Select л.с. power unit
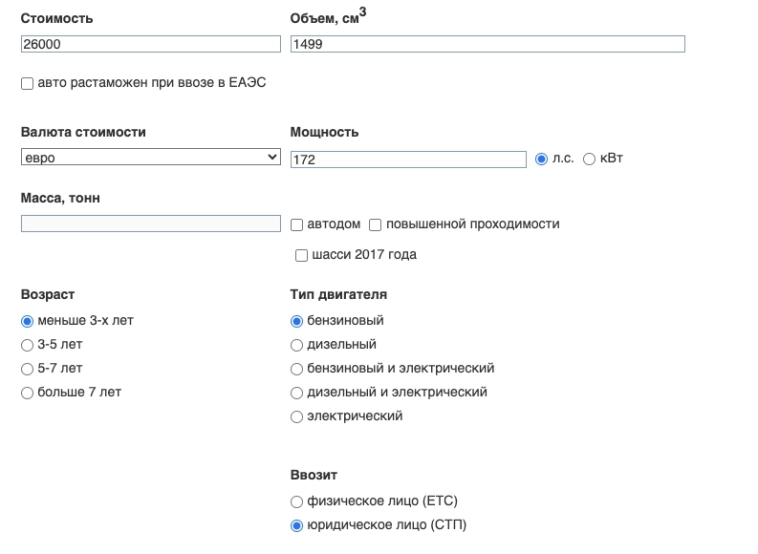The height and width of the screenshot is (554, 758). click(x=543, y=159)
